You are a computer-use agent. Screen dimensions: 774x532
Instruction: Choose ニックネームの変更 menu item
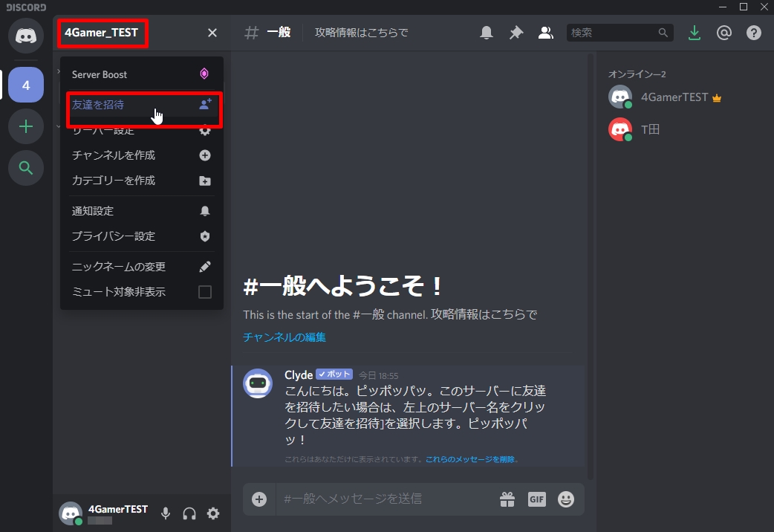click(142, 267)
